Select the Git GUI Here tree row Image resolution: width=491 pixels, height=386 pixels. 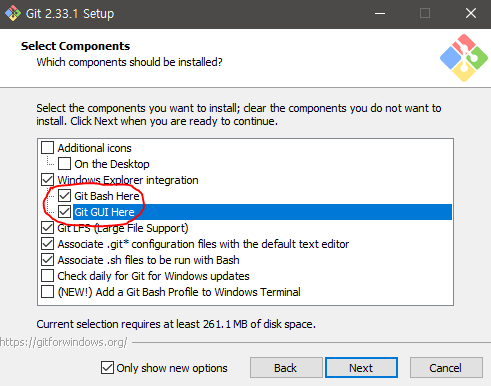pyautogui.click(x=262, y=212)
